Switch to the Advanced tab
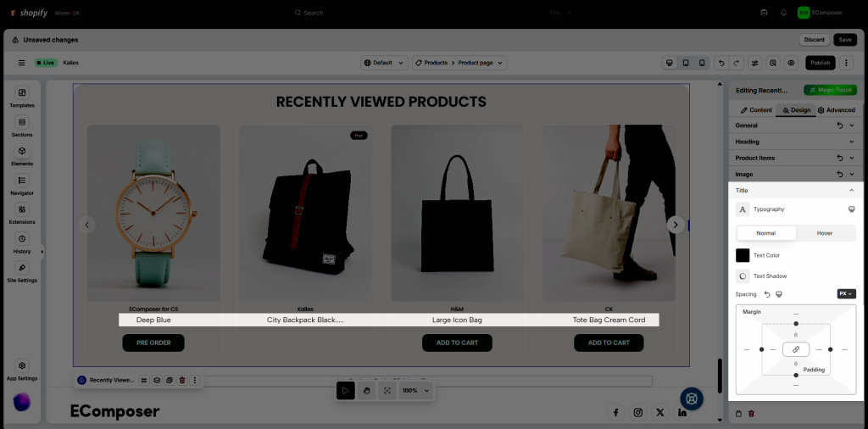This screenshot has height=429, width=868. (836, 110)
